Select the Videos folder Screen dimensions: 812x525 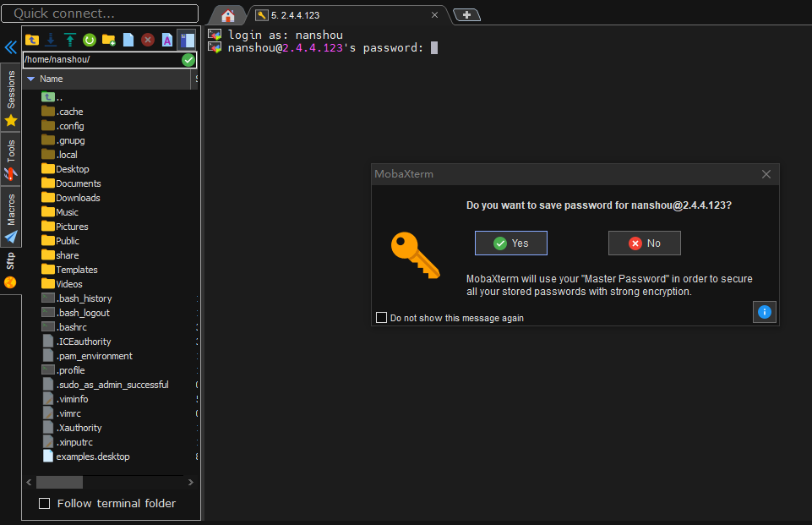[x=63, y=284]
